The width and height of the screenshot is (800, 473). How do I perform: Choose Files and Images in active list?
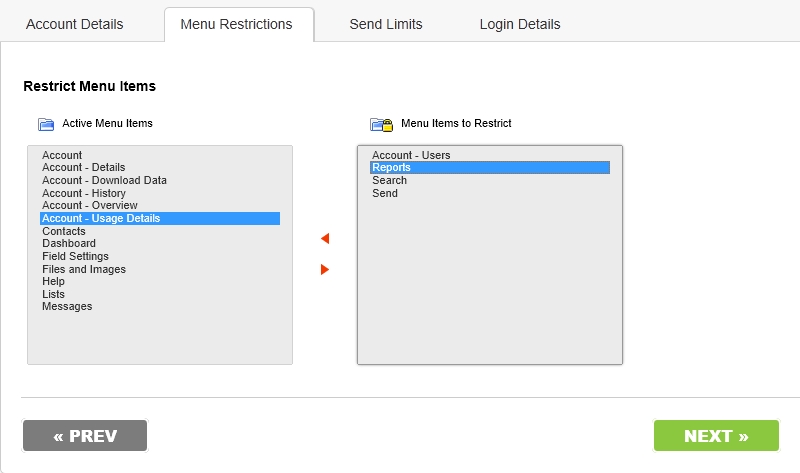(x=160, y=269)
